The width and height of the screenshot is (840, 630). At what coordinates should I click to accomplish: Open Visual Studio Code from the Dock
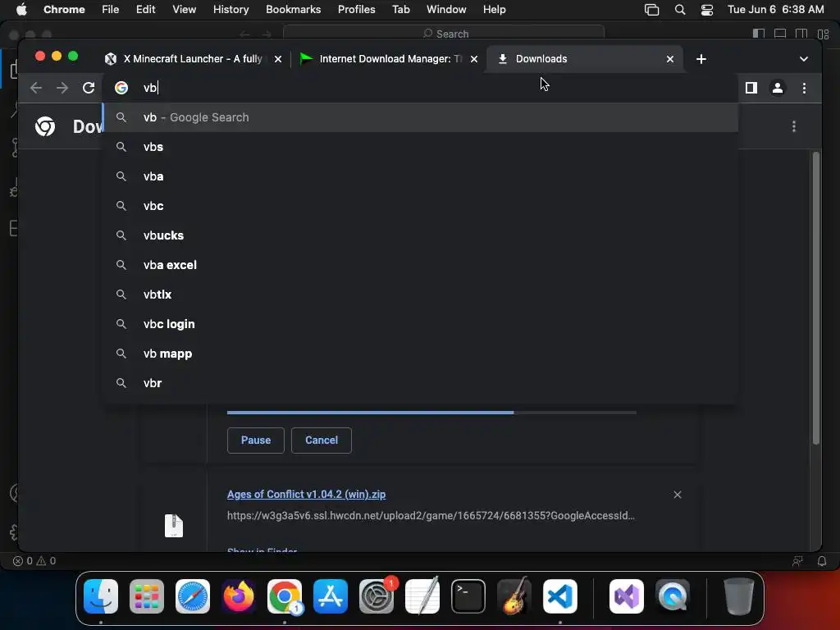coord(560,596)
